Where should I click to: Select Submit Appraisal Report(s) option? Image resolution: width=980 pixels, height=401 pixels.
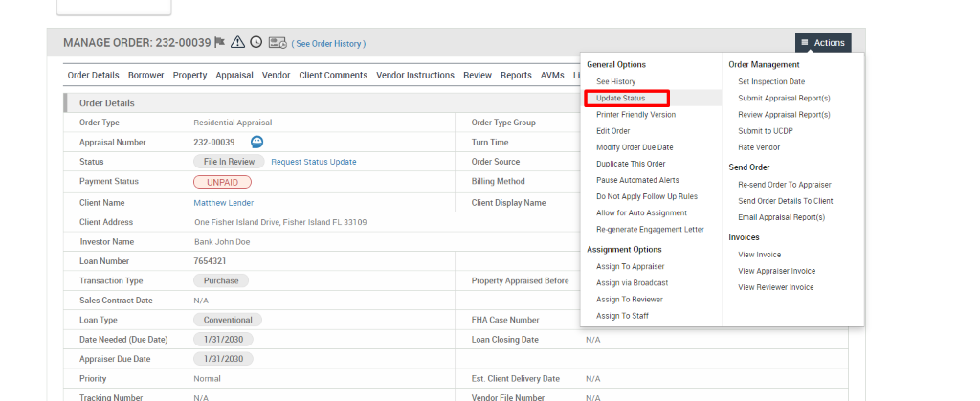pos(784,98)
